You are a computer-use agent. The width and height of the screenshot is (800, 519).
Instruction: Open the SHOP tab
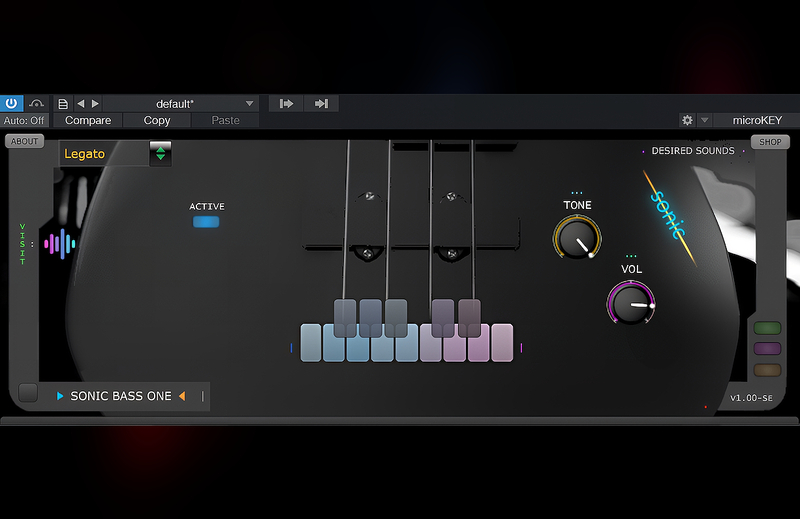(770, 142)
